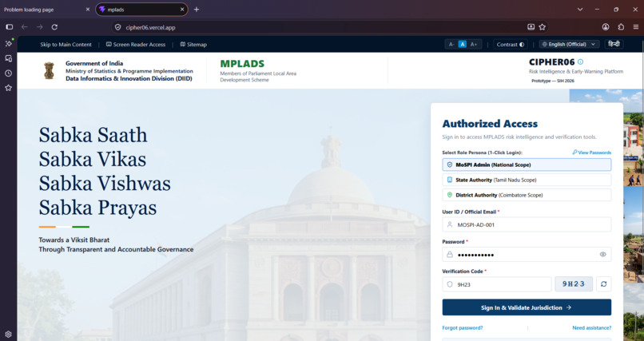The image size is (644, 341).
Task: Open sidebar settings gear icon
Action: pos(8,335)
